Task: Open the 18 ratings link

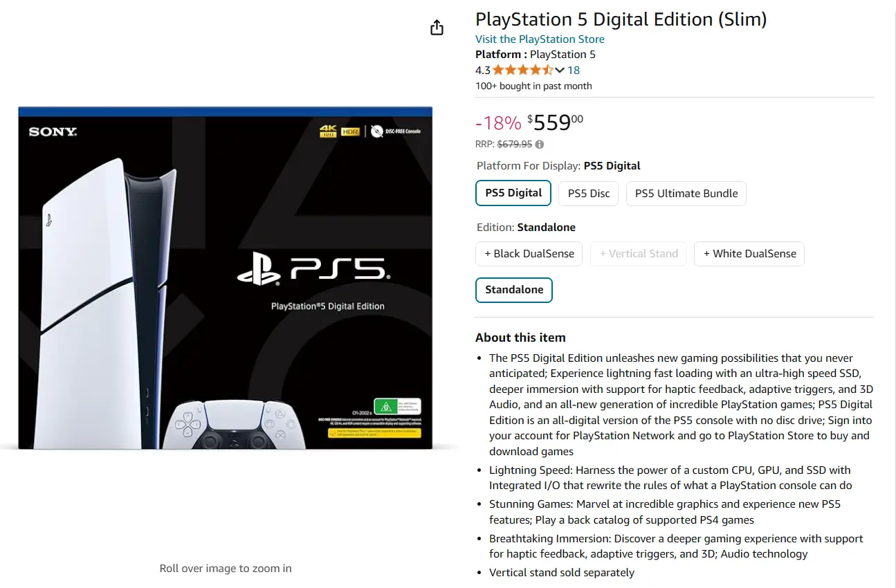Action: [574, 70]
